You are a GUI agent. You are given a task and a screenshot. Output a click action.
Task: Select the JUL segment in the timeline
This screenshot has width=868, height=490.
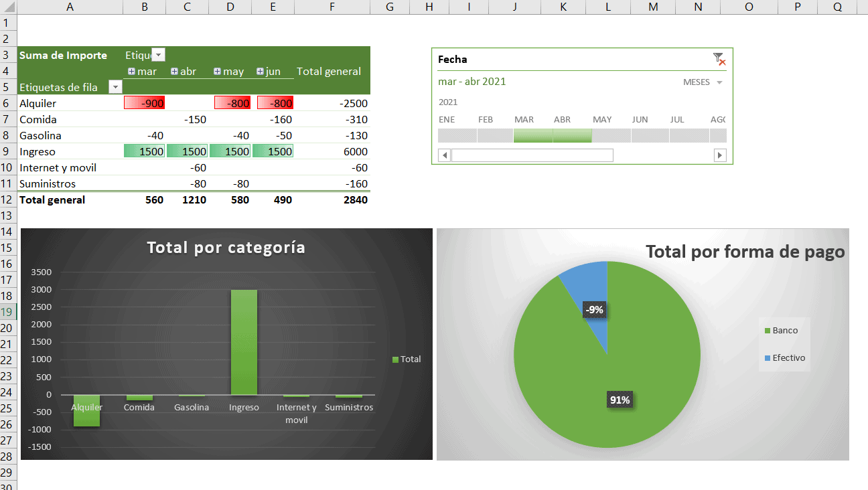point(689,135)
